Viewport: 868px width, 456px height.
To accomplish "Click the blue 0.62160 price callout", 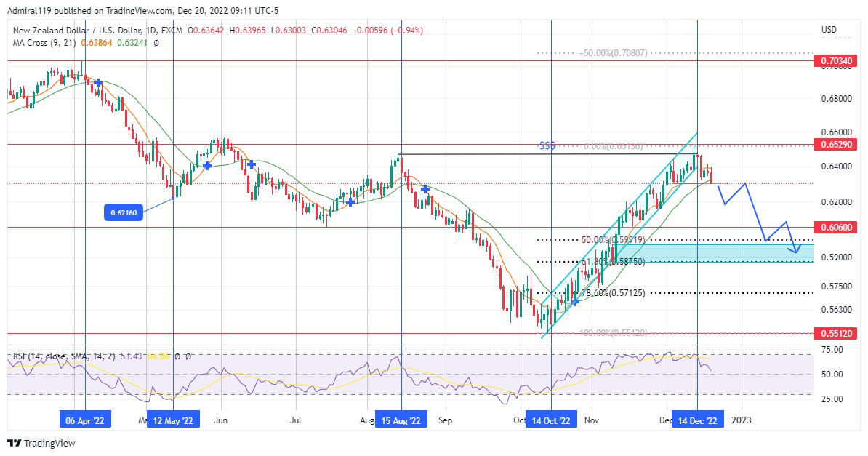I will (x=124, y=212).
